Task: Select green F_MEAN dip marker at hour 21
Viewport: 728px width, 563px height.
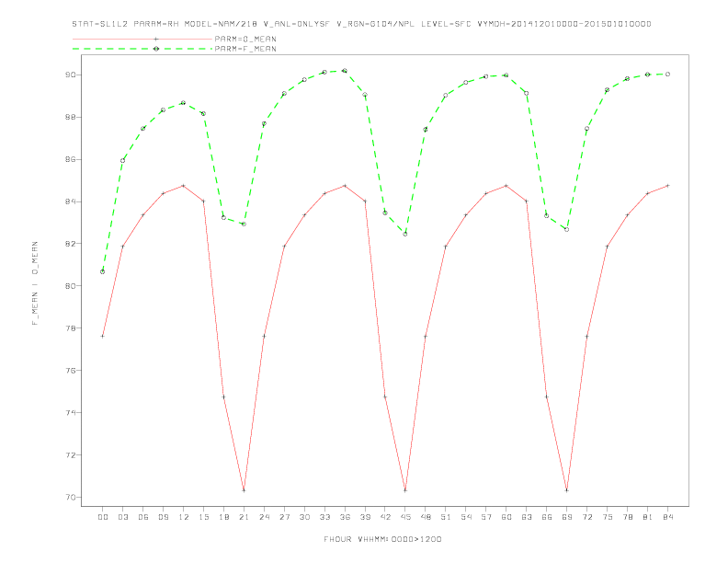Action: 244,224
